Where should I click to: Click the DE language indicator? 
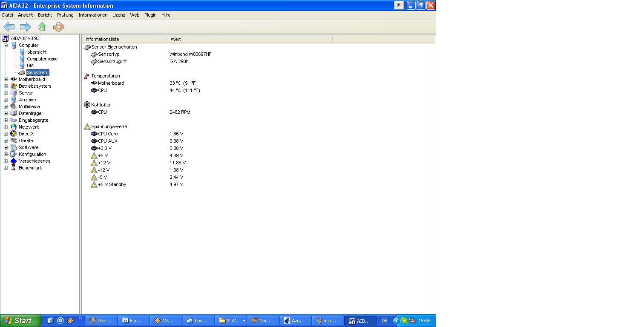pyautogui.click(x=385, y=321)
